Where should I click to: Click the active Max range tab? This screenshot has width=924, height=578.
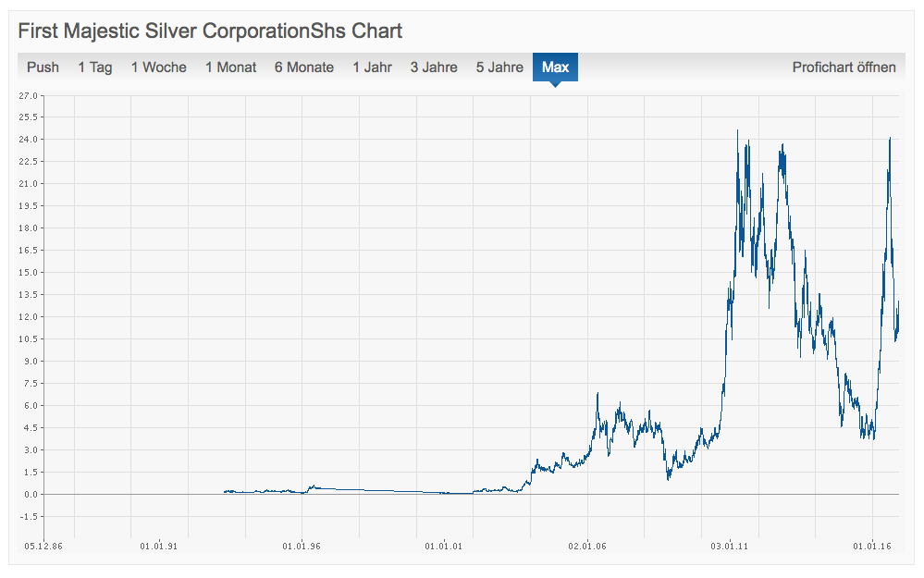click(555, 68)
